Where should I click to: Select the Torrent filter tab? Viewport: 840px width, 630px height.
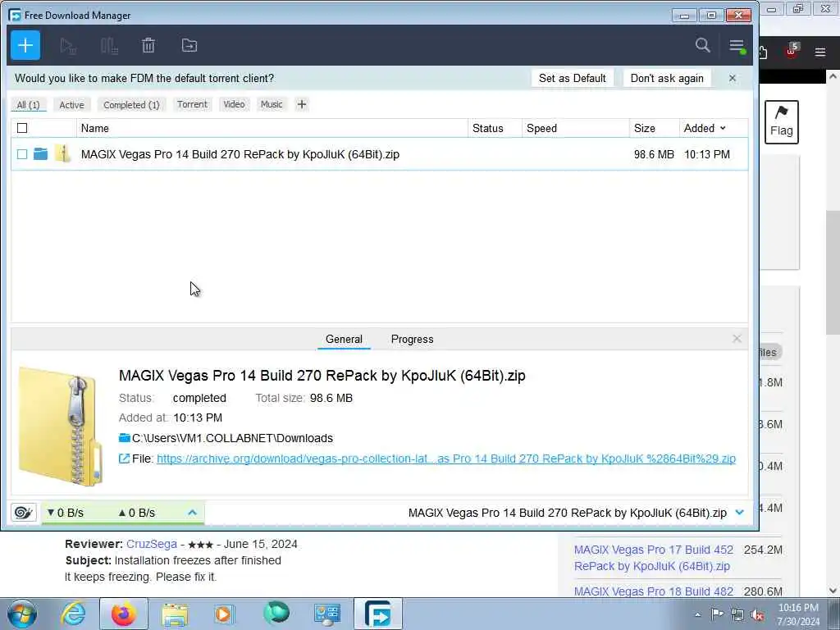(192, 104)
